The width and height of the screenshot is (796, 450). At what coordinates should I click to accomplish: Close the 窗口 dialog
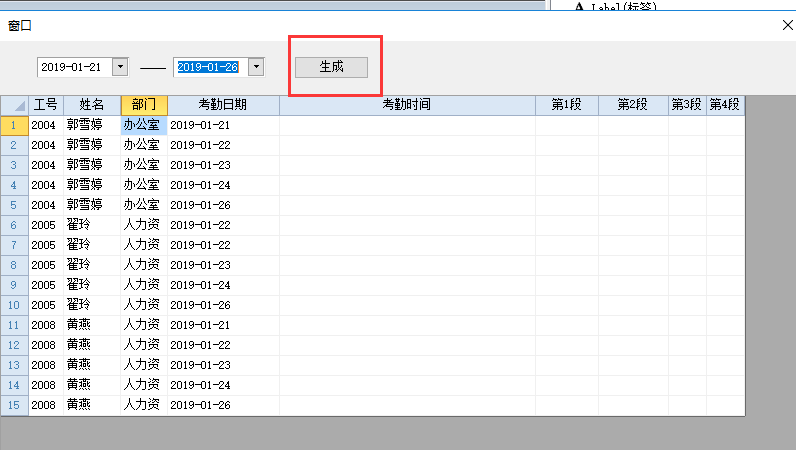click(787, 25)
